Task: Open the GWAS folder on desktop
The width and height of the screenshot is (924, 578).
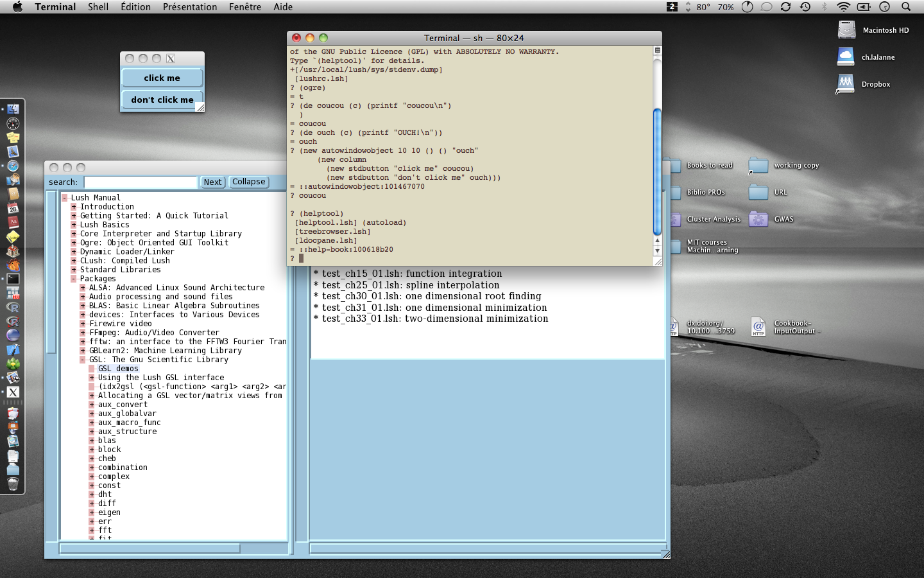Action: (758, 220)
